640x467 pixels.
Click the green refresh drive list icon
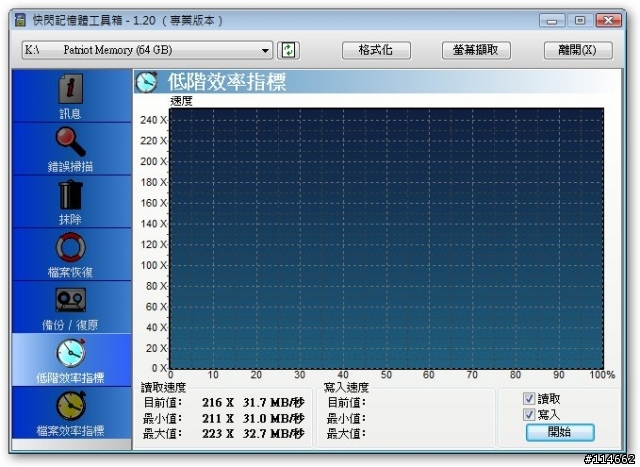[289, 50]
